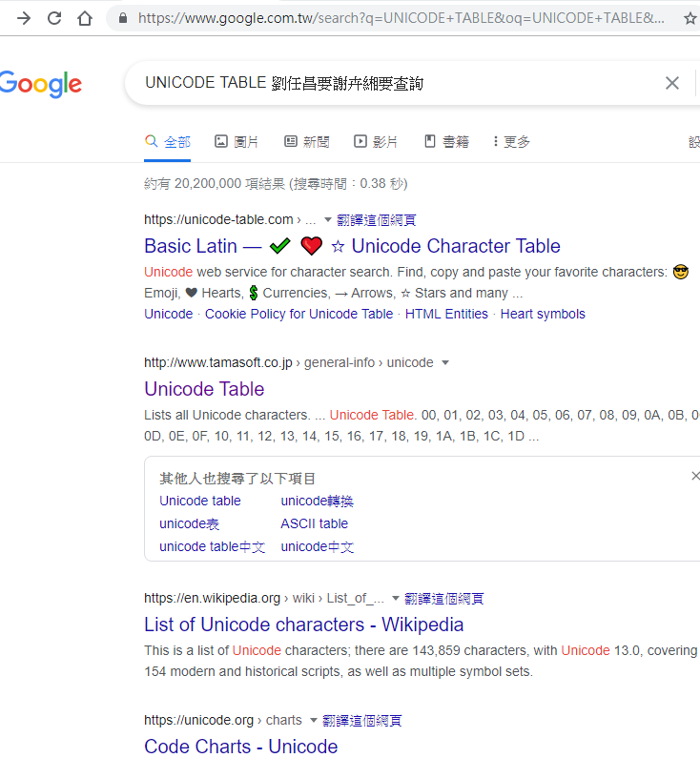700x758 pixels.
Task: Click the padlock site info icon
Action: [x=123, y=18]
